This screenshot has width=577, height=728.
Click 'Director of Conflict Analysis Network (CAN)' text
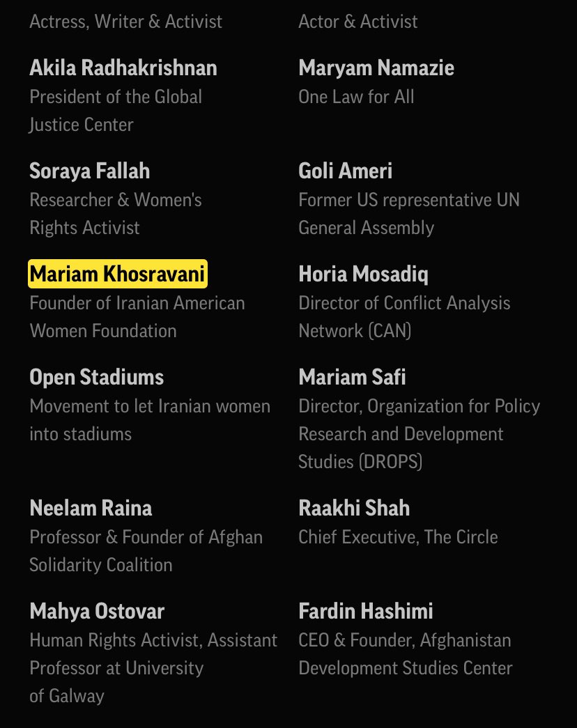click(x=404, y=316)
